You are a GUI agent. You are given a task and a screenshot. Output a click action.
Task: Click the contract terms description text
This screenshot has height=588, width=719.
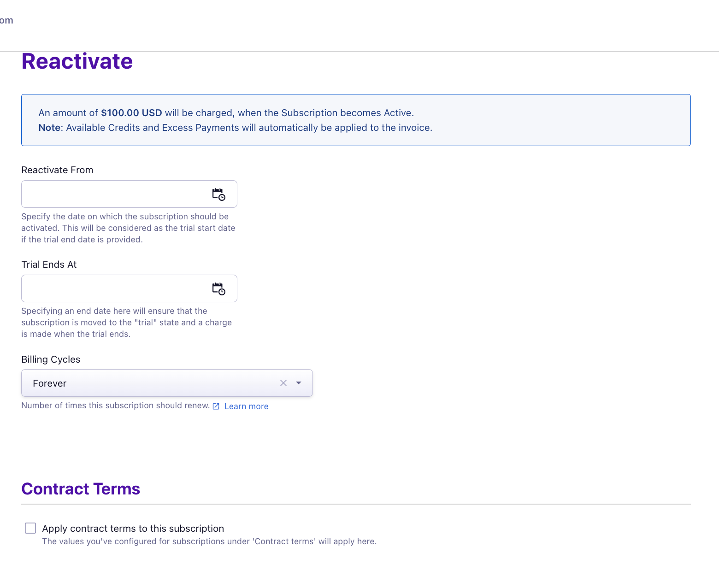point(209,541)
